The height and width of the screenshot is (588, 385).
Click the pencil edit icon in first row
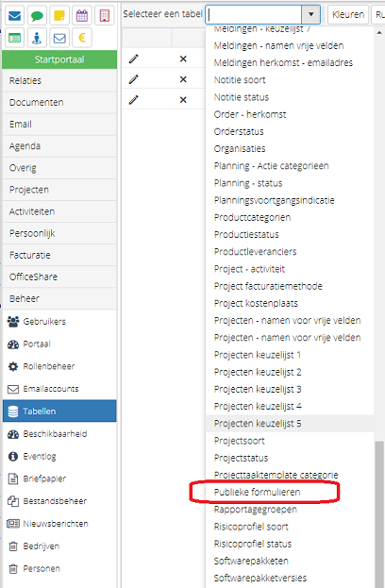coord(134,59)
